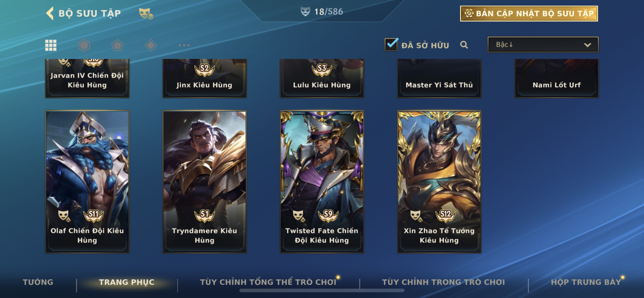Open Tùy Chỉnh Trong Trò Chơi tab
Screen dimensions: 644x298
[443, 282]
